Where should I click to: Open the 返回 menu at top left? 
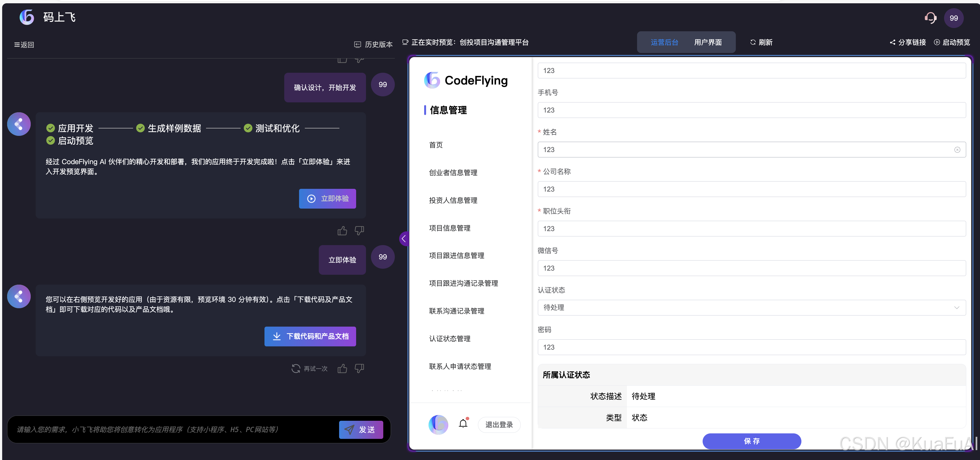pos(24,45)
